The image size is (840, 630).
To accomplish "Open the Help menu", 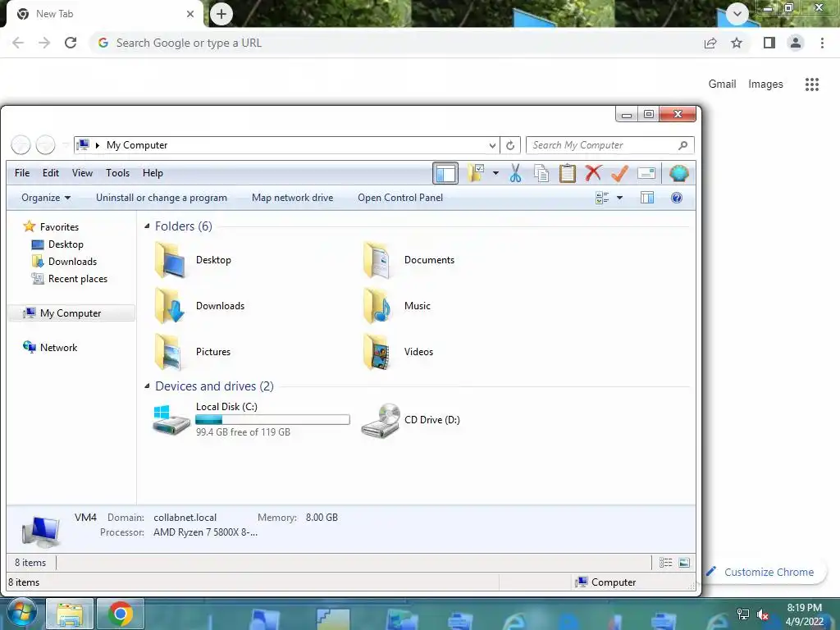I will click(x=153, y=173).
